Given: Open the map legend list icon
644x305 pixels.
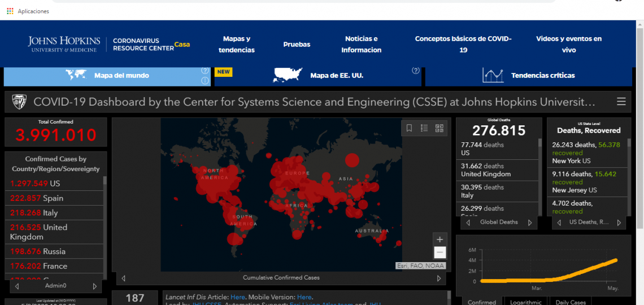Looking at the screenshot, I should coord(424,128).
